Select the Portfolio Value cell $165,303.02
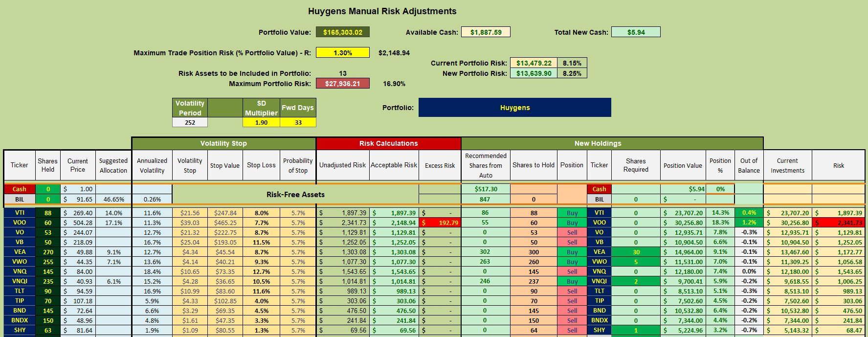 click(343, 32)
